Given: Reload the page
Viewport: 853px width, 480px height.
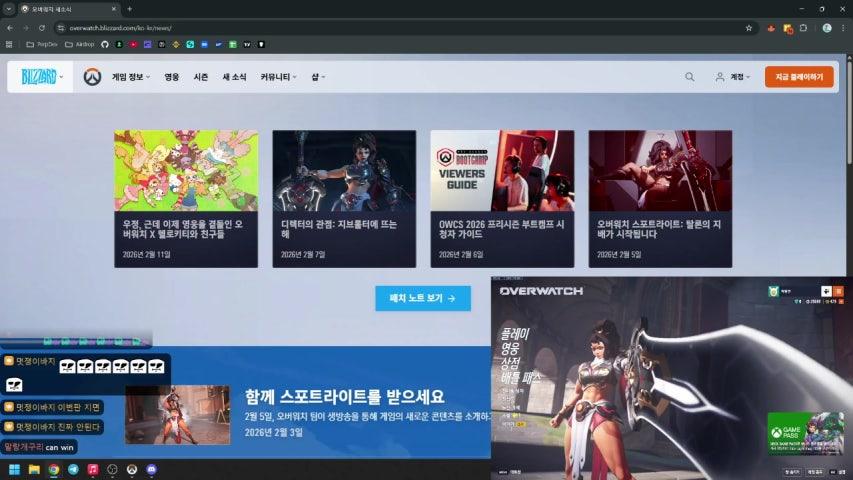Looking at the screenshot, I should pos(42,28).
